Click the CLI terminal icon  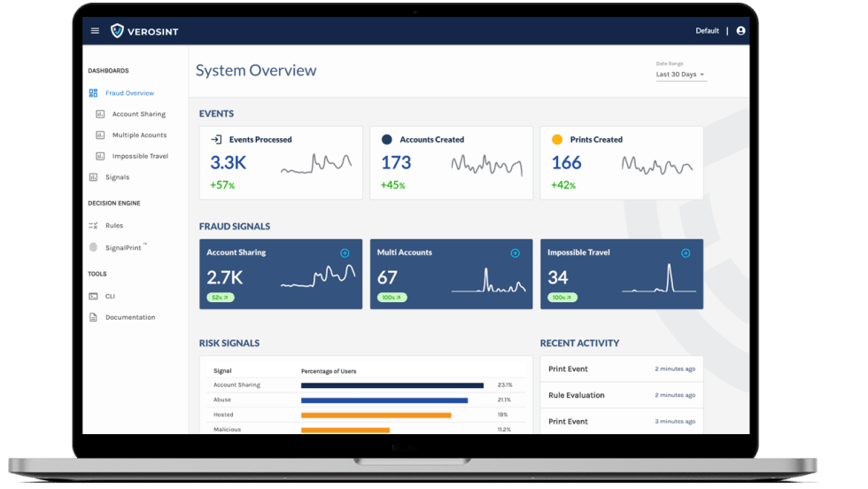click(x=93, y=296)
